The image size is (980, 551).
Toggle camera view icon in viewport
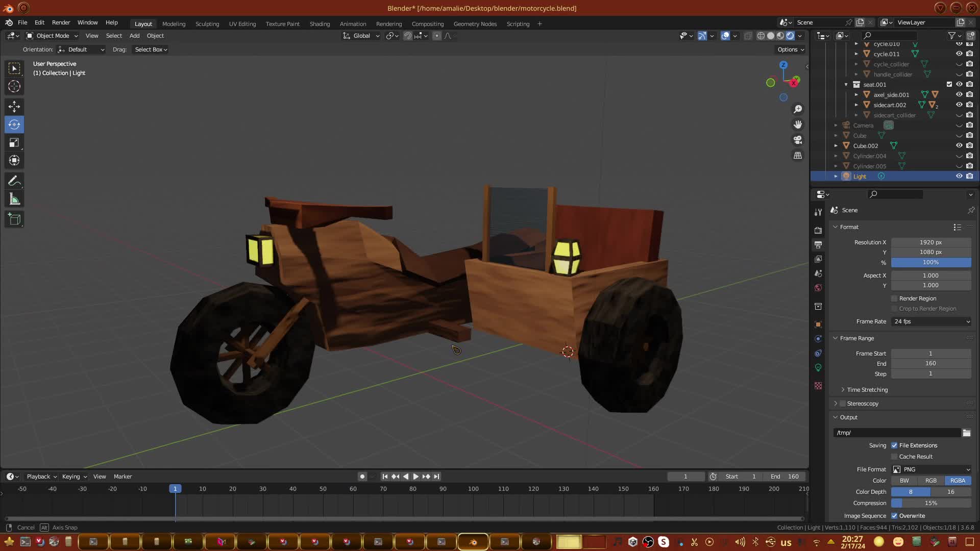click(x=798, y=140)
